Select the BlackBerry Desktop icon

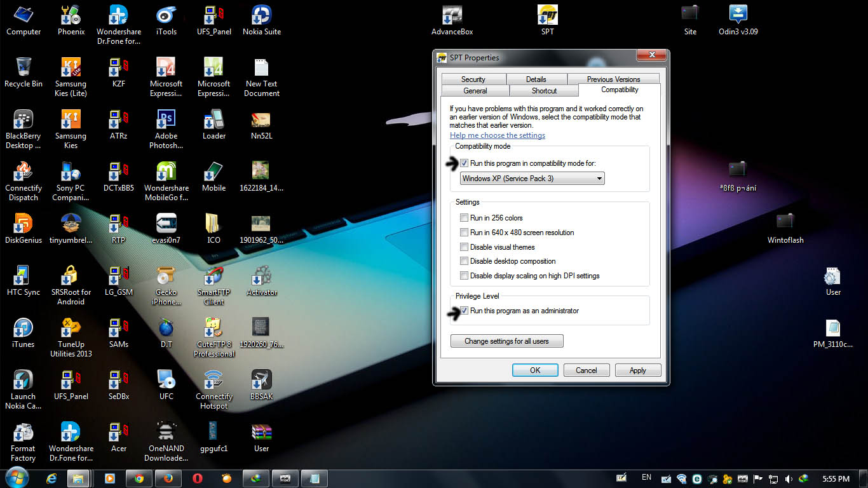(24, 129)
